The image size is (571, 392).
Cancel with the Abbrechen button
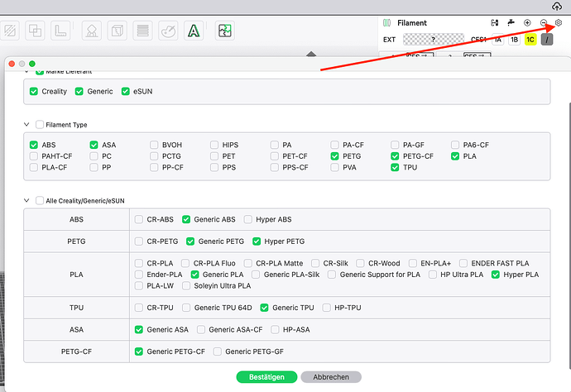(x=331, y=377)
